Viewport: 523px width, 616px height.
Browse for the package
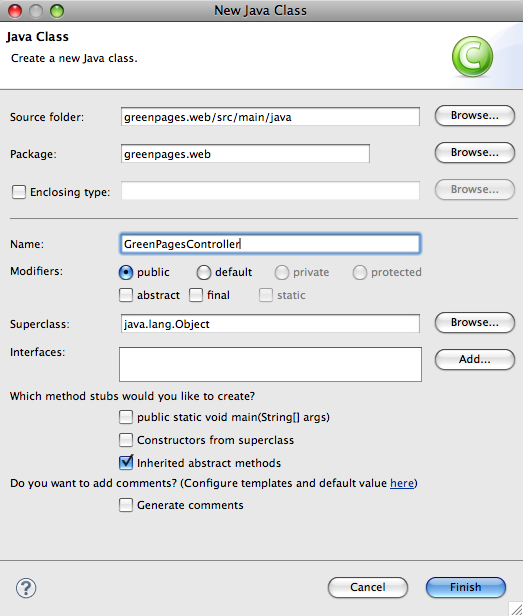click(x=475, y=152)
